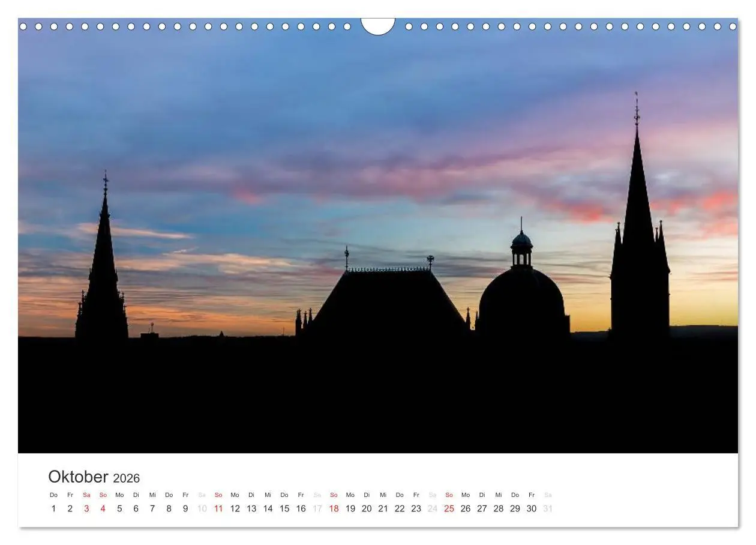The height and width of the screenshot is (545, 756).
Task: Click the first date 1
Action: pos(53,508)
